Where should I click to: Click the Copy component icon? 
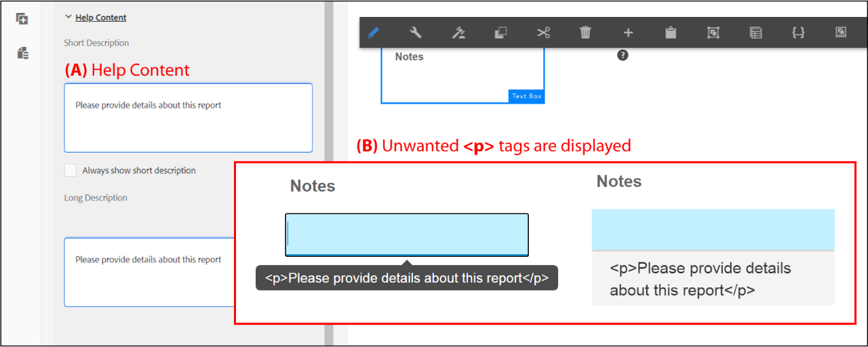(500, 33)
